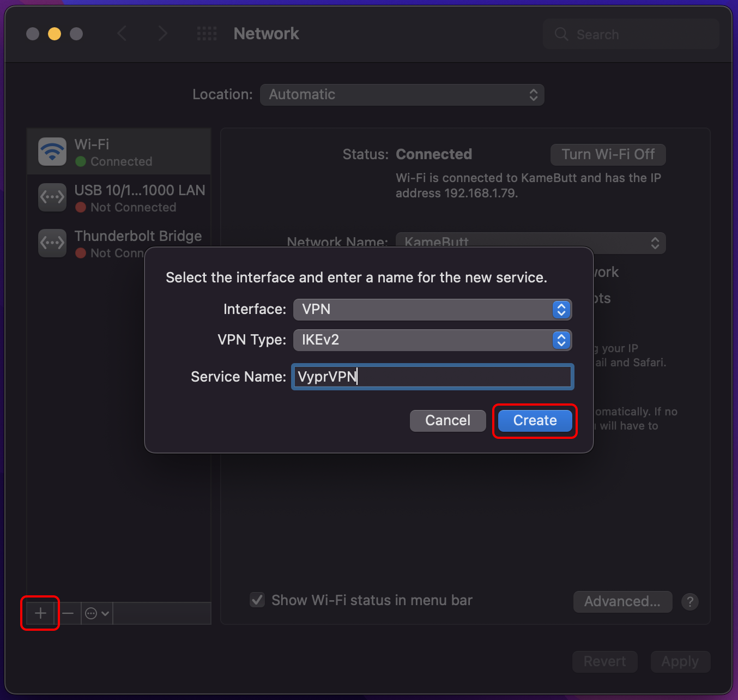Open the Location Automatic dropdown
The height and width of the screenshot is (700, 738).
click(402, 94)
